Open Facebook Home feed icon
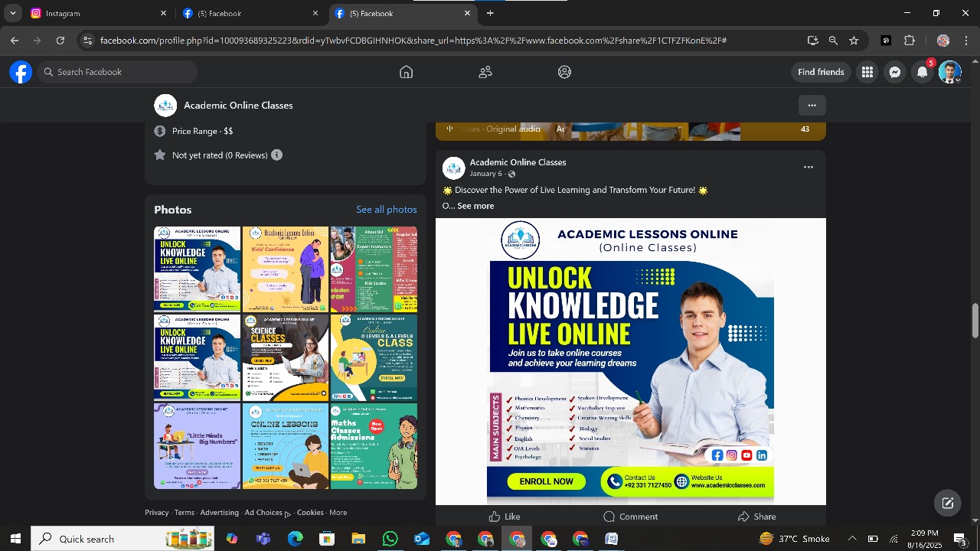 tap(406, 72)
